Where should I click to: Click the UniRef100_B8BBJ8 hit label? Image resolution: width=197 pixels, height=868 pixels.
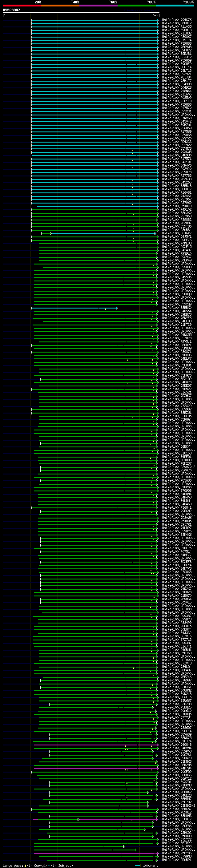pos(177,186)
